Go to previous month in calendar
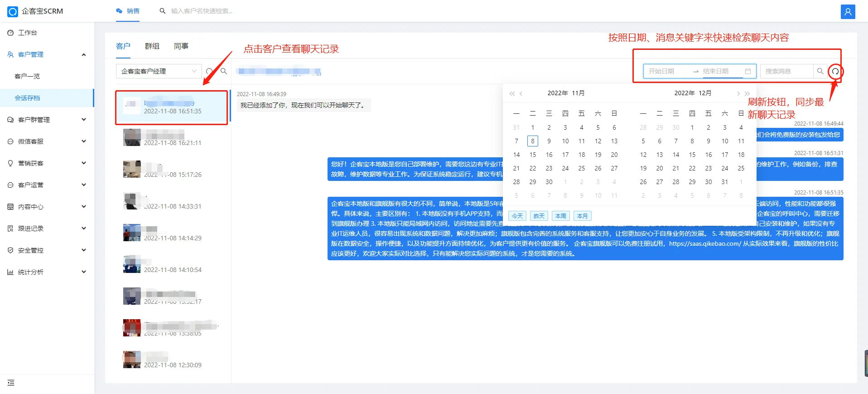 (521, 93)
